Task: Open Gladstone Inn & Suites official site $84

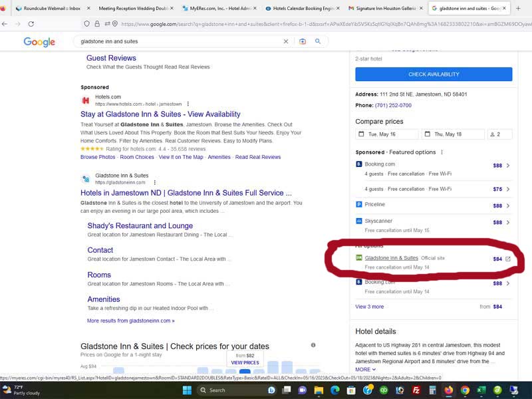Action: point(391,258)
